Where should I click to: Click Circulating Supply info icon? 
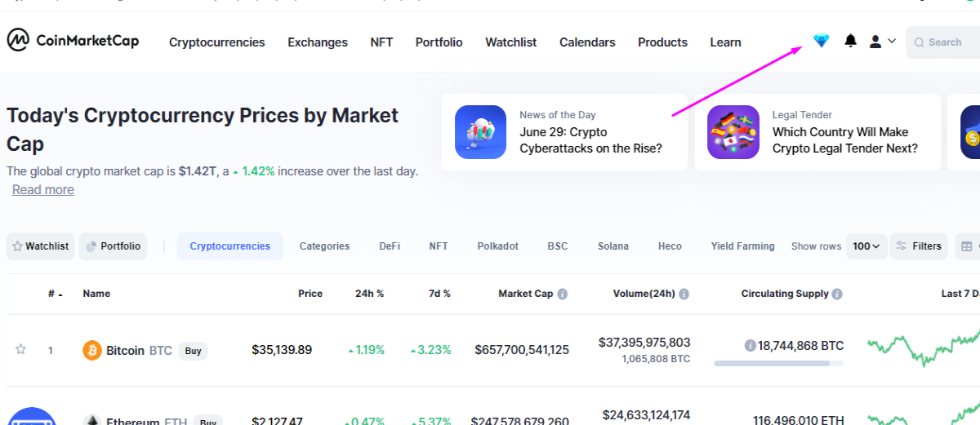click(x=837, y=294)
